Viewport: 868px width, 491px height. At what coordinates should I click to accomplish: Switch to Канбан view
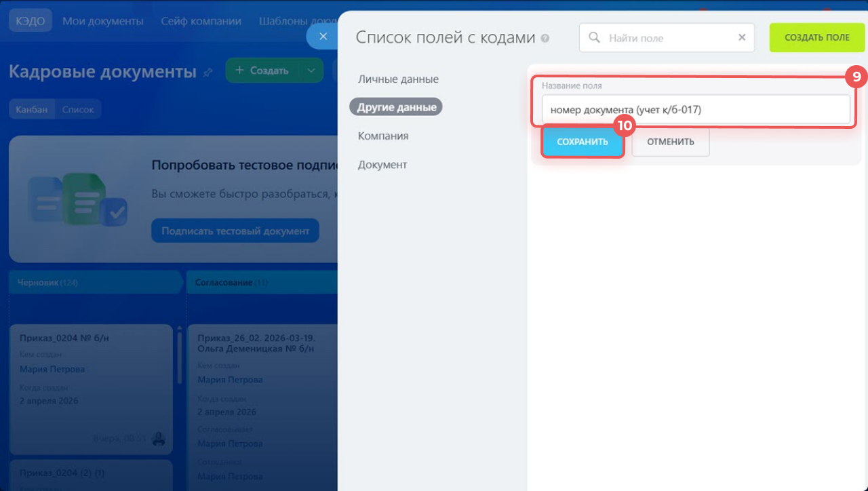coord(32,109)
